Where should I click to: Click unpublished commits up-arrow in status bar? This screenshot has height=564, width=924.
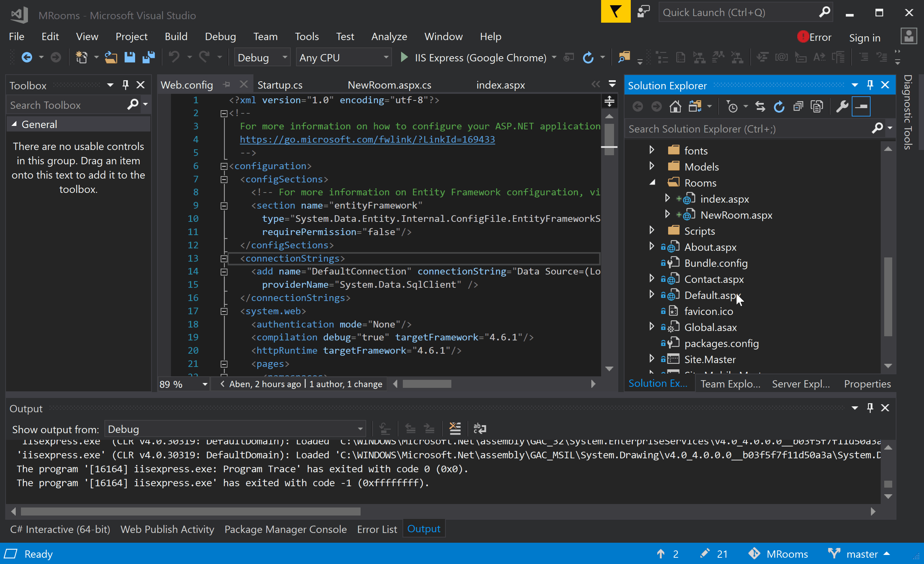tap(661, 554)
